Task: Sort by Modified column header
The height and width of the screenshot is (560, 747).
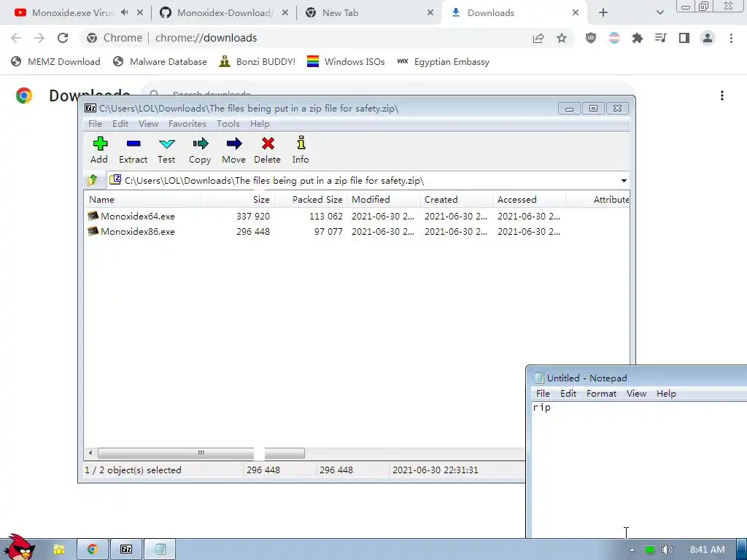Action: [384, 200]
